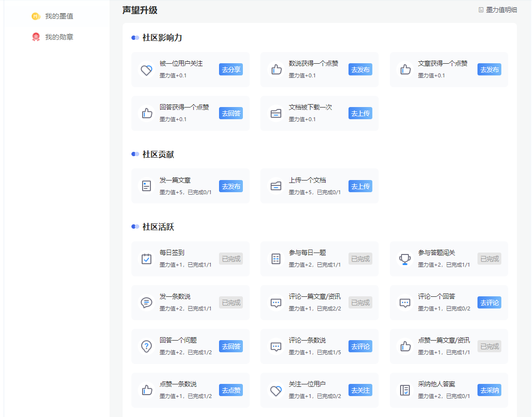Viewport: 532px width, 417px height.
Task: Click the trophy icon for 参与答题闯关
Action: tap(405, 259)
